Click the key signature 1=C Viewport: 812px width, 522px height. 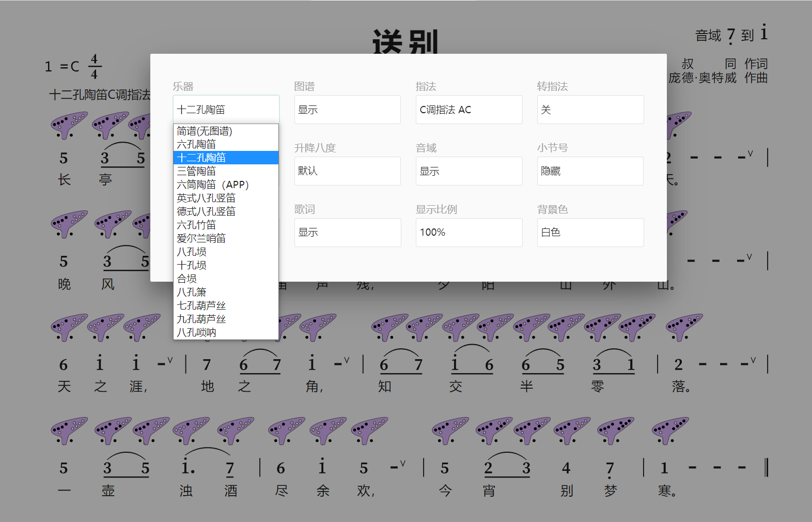click(x=62, y=67)
